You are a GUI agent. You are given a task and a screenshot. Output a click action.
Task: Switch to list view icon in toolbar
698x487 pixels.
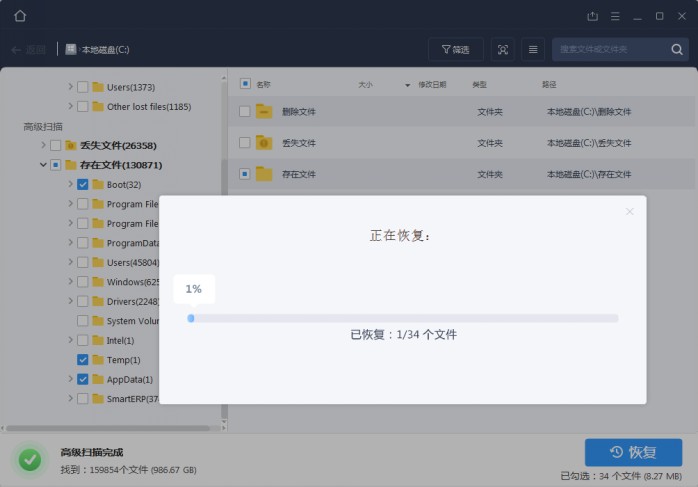tap(533, 49)
